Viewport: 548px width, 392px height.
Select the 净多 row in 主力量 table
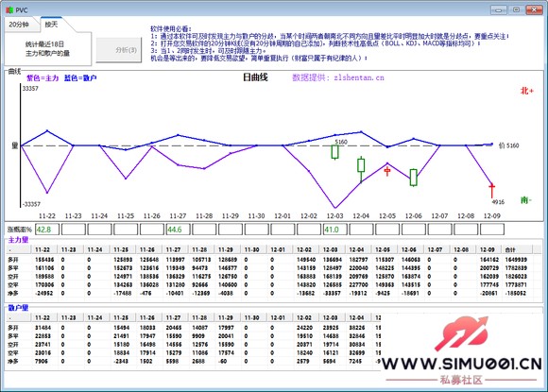tap(269, 293)
